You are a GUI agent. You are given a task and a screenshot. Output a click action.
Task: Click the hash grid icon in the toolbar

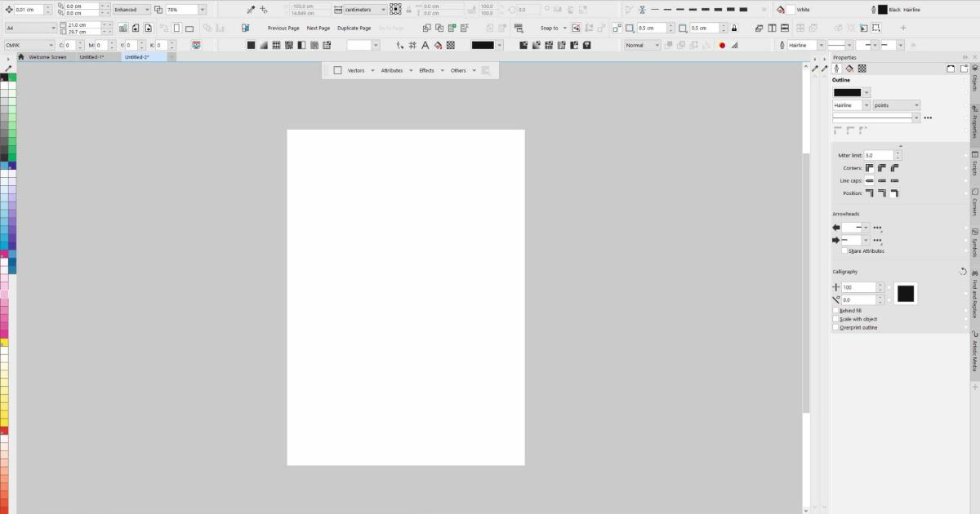click(x=413, y=46)
